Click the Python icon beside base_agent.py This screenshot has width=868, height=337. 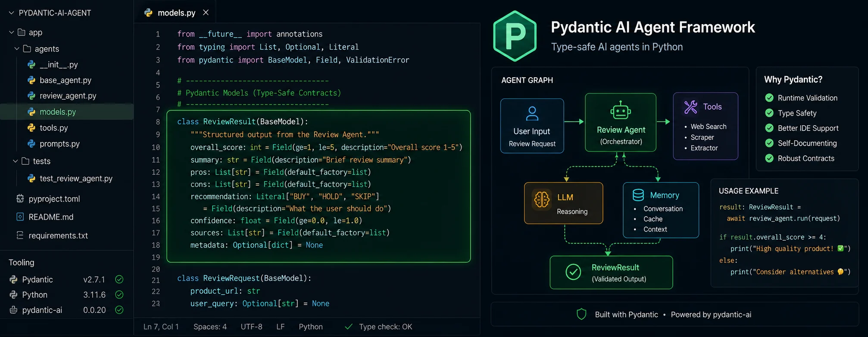tap(31, 80)
